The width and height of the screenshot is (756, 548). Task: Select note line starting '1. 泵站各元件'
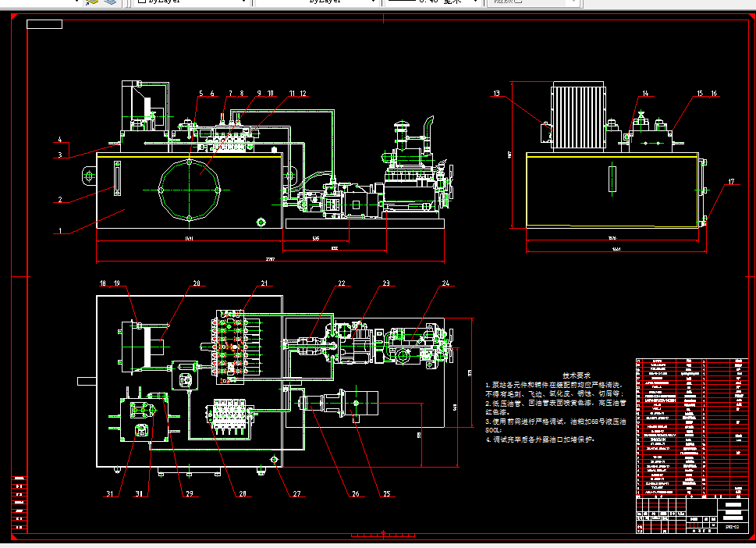[554, 385]
